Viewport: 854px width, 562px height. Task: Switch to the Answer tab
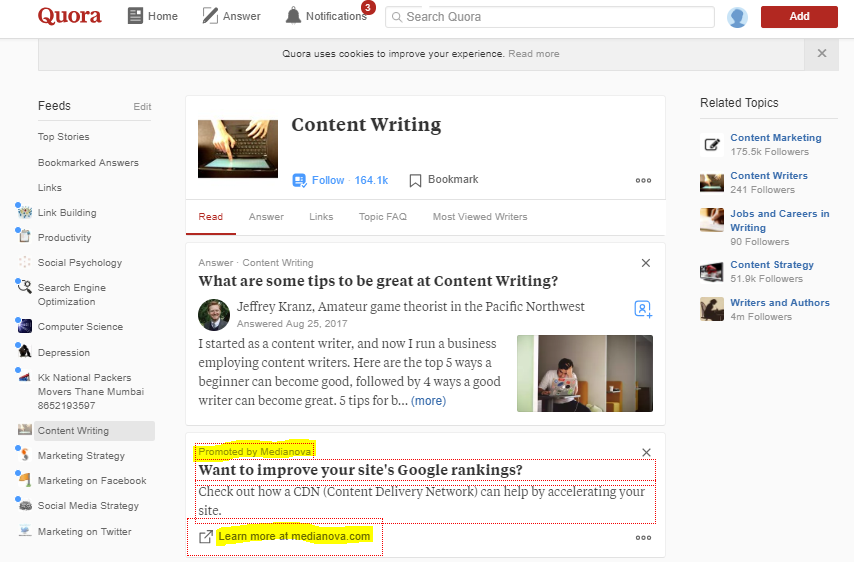click(x=266, y=217)
